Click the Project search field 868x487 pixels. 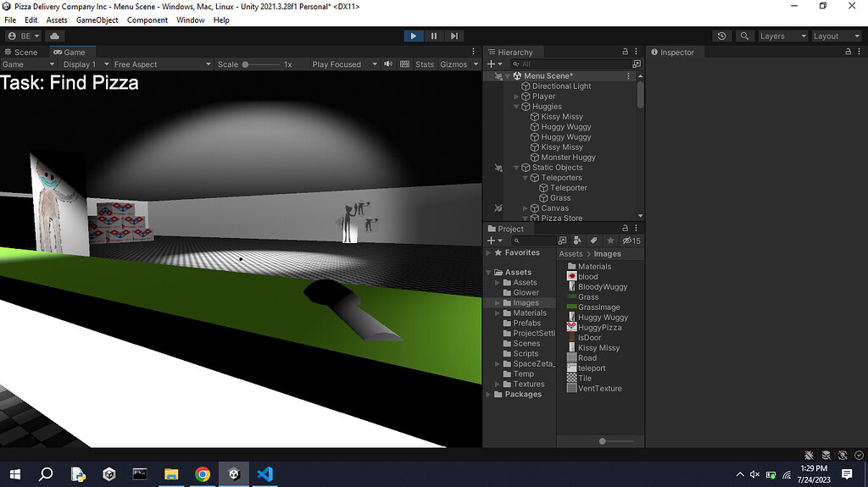point(534,241)
